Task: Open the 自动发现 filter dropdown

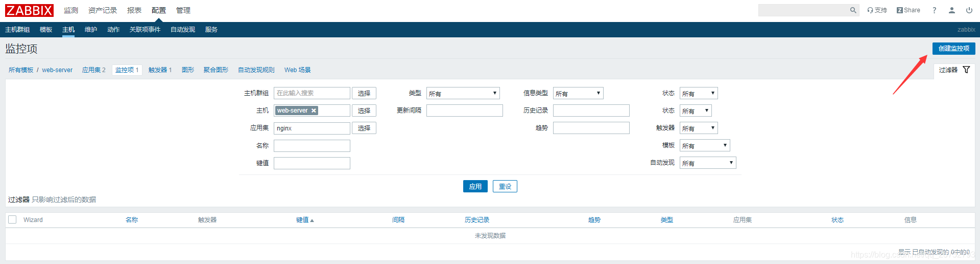Action: 708,163
